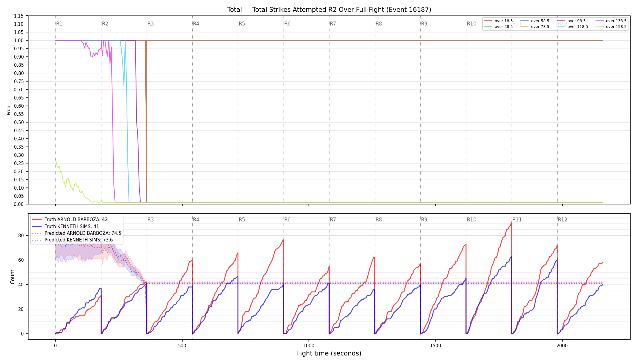637x364 pixels.
Task: Select the 'over 78.5' legend entry
Action: 535,27
